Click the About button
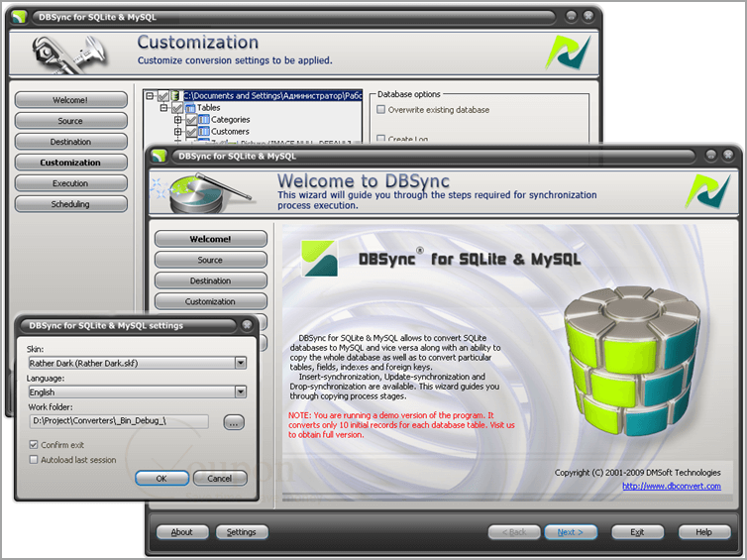 click(x=182, y=532)
